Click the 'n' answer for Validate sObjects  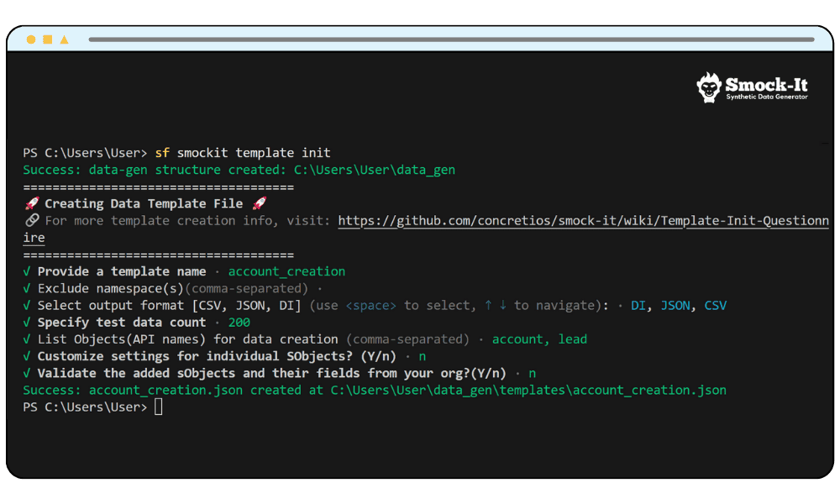pos(532,373)
